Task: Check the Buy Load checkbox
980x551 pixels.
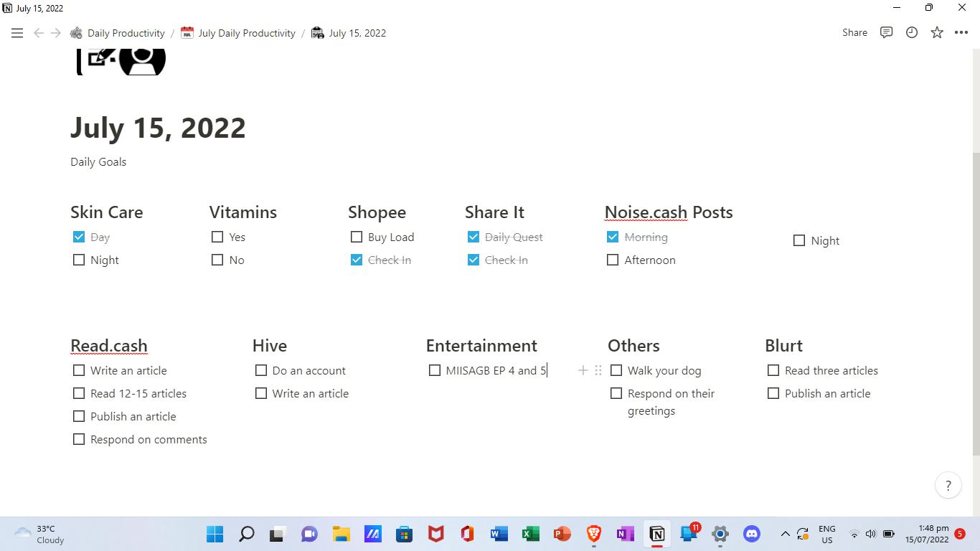Action: [357, 237]
